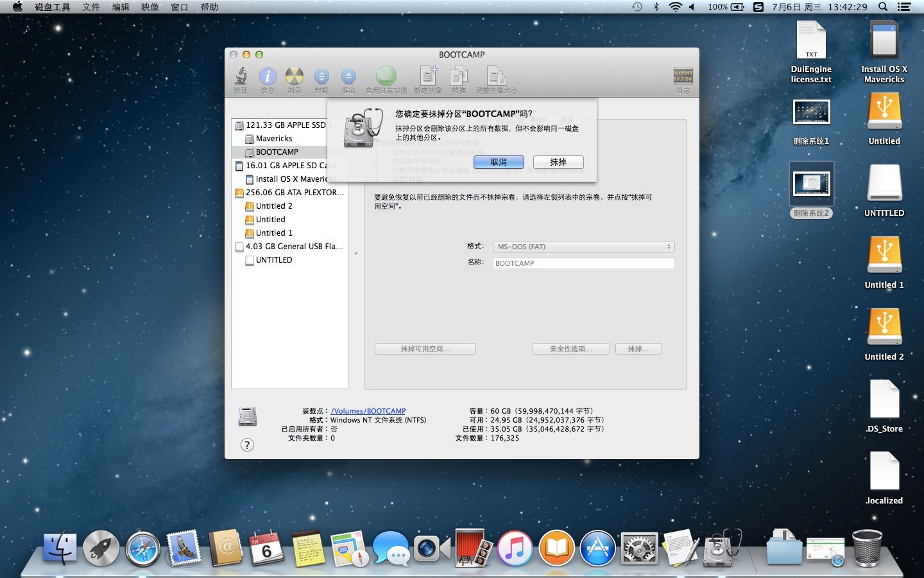The width and height of the screenshot is (924, 578).
Task: Select the Mavericks volume in sidebar
Action: pos(274,139)
